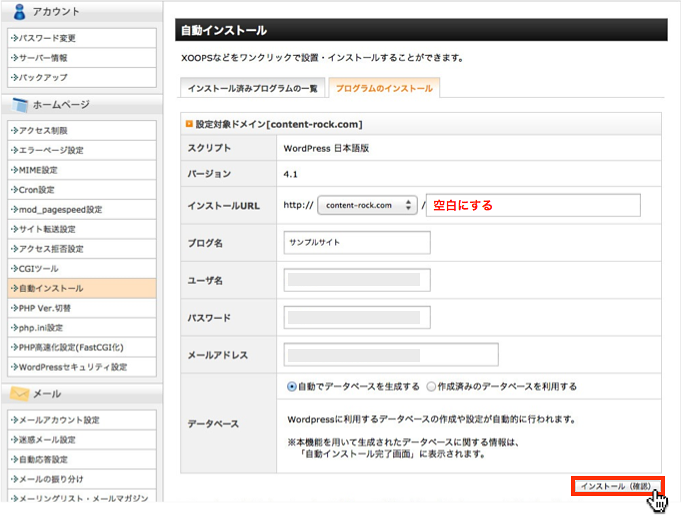Click the パスワード input field
Screen dimensions: 681x515
click(357, 317)
